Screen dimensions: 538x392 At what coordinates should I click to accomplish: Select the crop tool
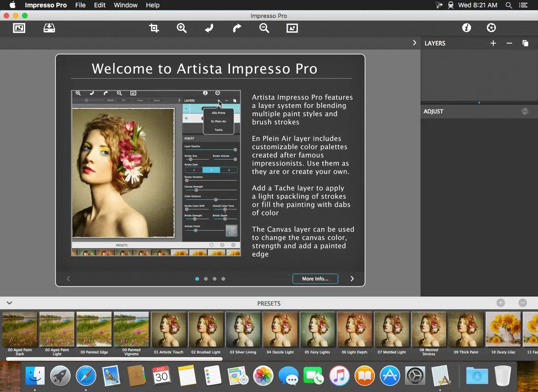tap(154, 28)
